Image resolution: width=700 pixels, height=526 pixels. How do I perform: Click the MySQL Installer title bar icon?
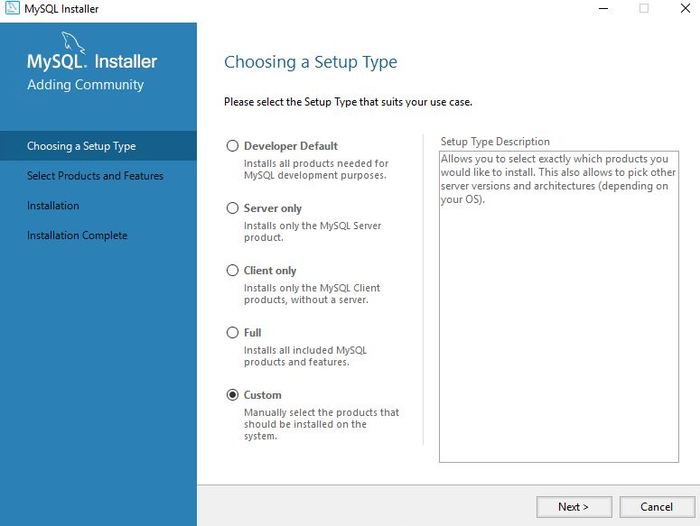coord(12,9)
